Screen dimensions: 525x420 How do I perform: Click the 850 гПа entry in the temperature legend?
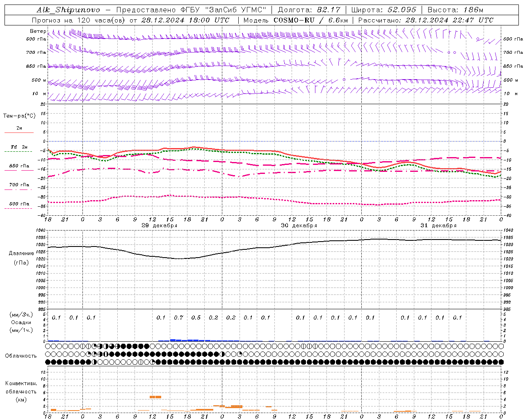[x=19, y=166]
